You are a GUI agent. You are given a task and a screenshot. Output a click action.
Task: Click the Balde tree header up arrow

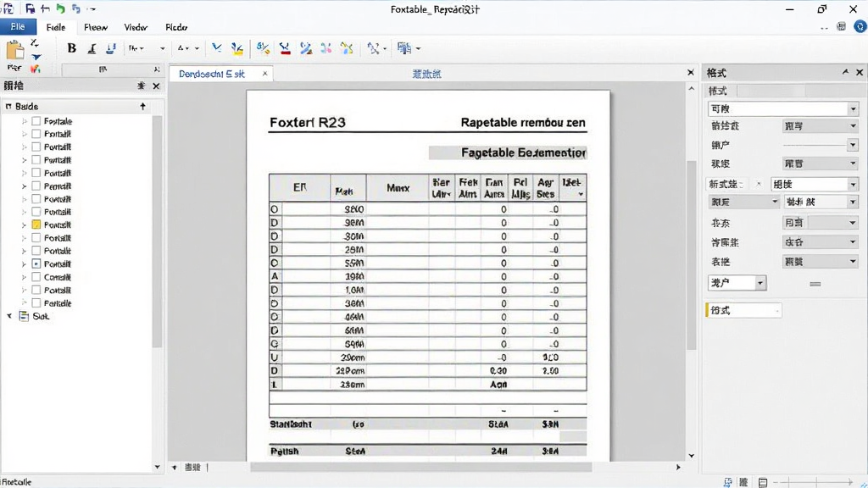point(142,106)
